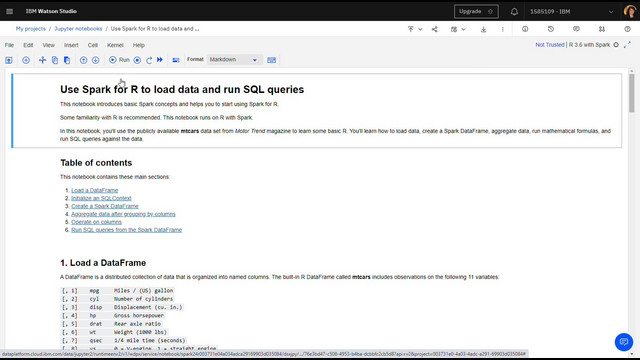
Task: Open the Cell menu
Action: point(93,45)
